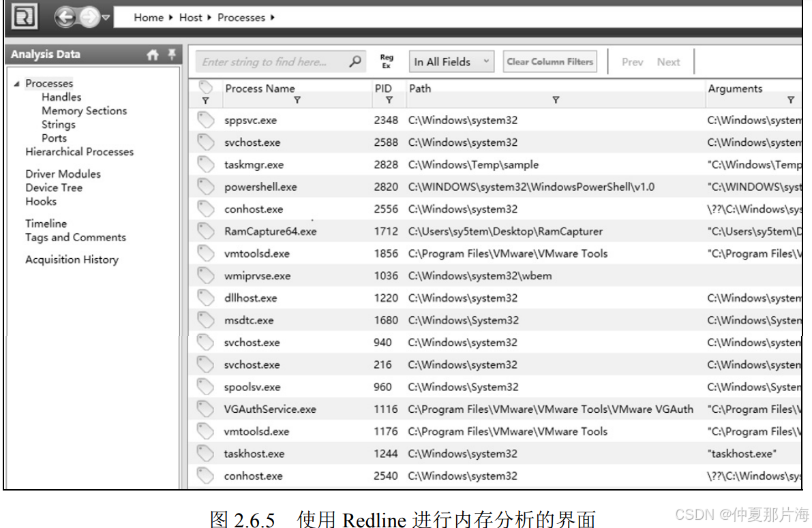Pin the Analysis Data panel
812x528 pixels.
tap(172, 54)
